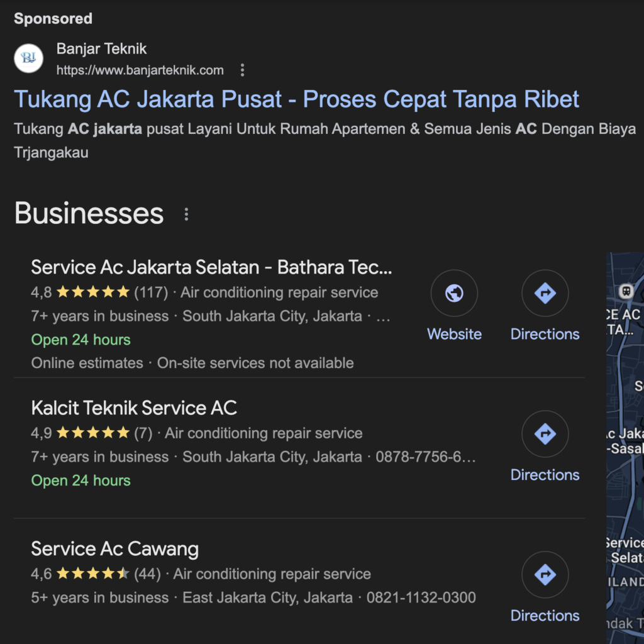Get Directions for Service Ac Cawang

[x=545, y=574]
